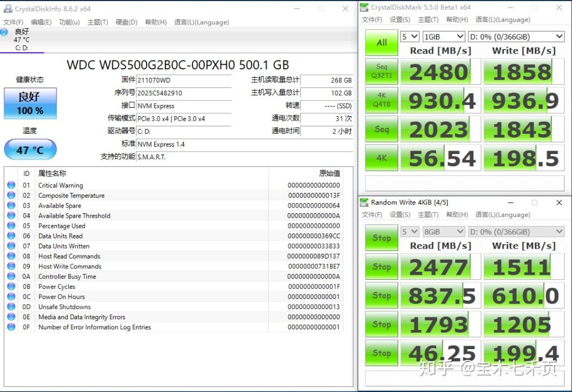Click Stop button next to 837.5 result
572x392 pixels.
tap(381, 296)
